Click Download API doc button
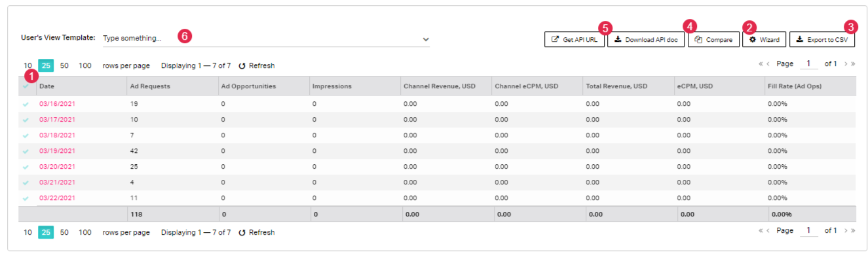 pyautogui.click(x=646, y=40)
